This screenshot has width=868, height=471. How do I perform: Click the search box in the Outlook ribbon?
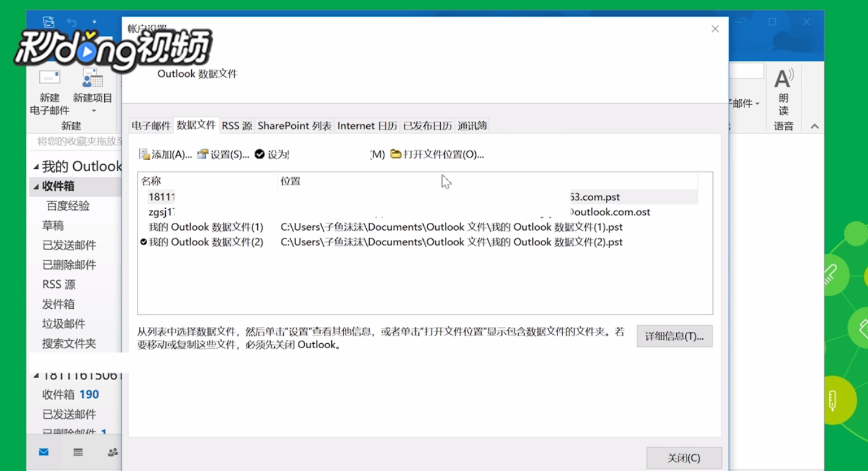click(x=746, y=71)
